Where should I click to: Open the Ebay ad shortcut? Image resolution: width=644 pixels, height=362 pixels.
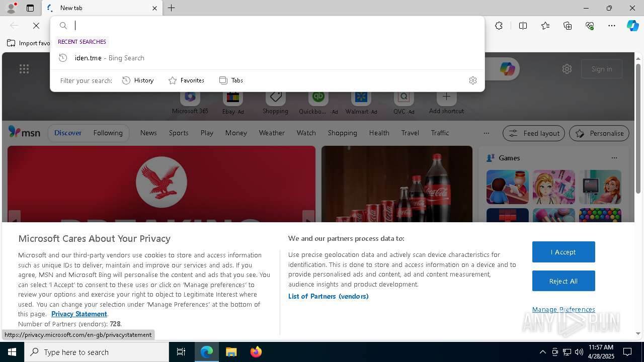233,103
